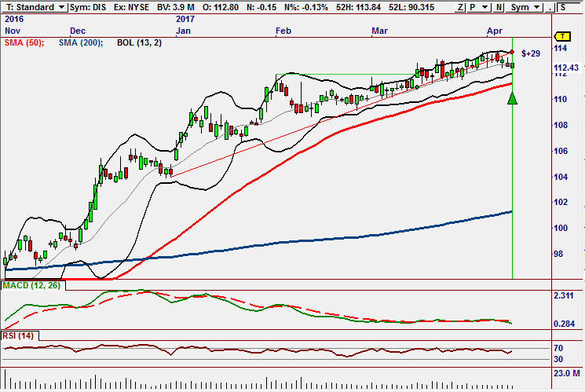Click the $+29 profit label
This screenshot has width=585, height=392.
pos(531,53)
